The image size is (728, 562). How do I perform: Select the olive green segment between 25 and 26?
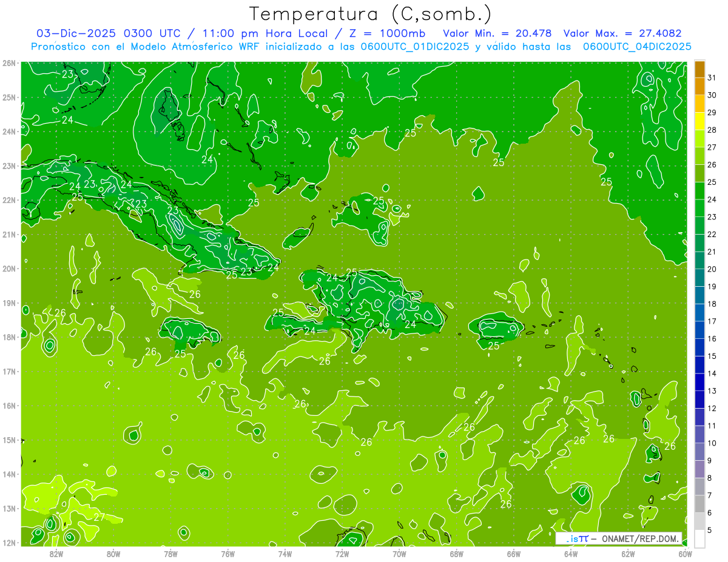click(699, 173)
